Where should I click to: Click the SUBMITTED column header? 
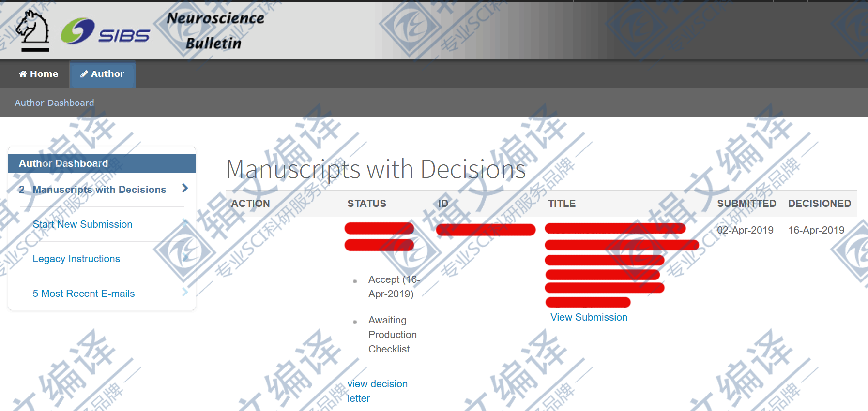pyautogui.click(x=746, y=204)
